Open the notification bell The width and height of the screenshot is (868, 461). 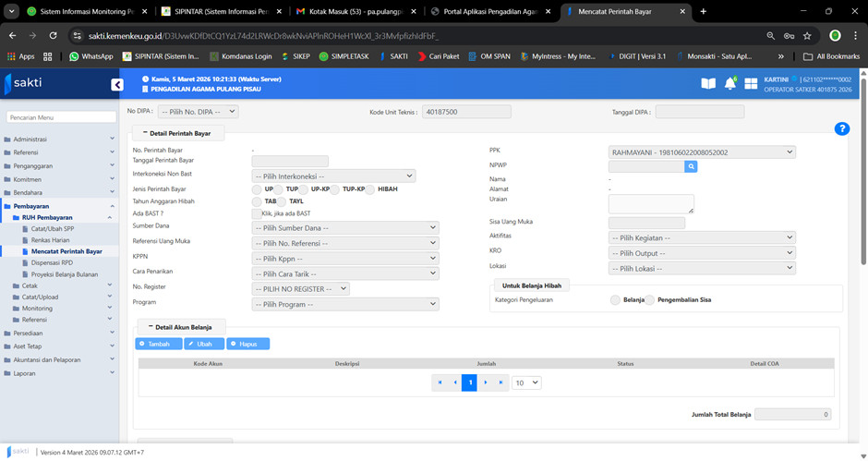(x=729, y=84)
